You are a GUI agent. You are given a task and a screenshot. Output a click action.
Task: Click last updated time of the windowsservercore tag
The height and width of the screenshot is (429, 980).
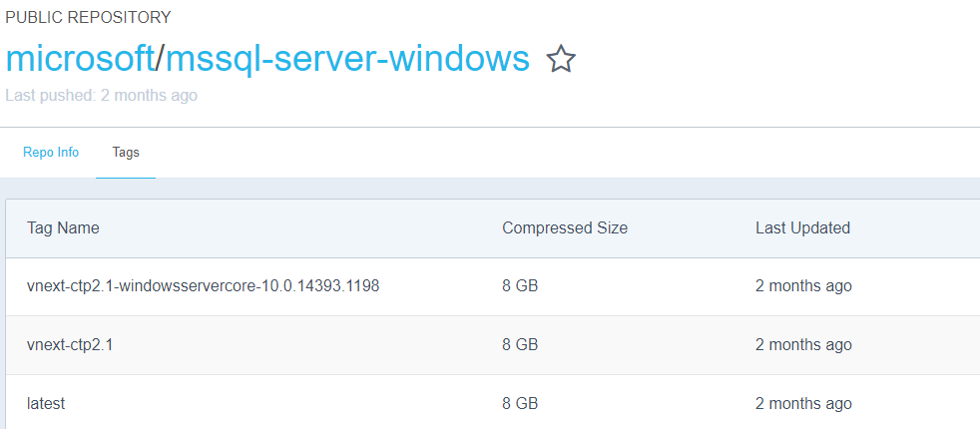tap(803, 286)
